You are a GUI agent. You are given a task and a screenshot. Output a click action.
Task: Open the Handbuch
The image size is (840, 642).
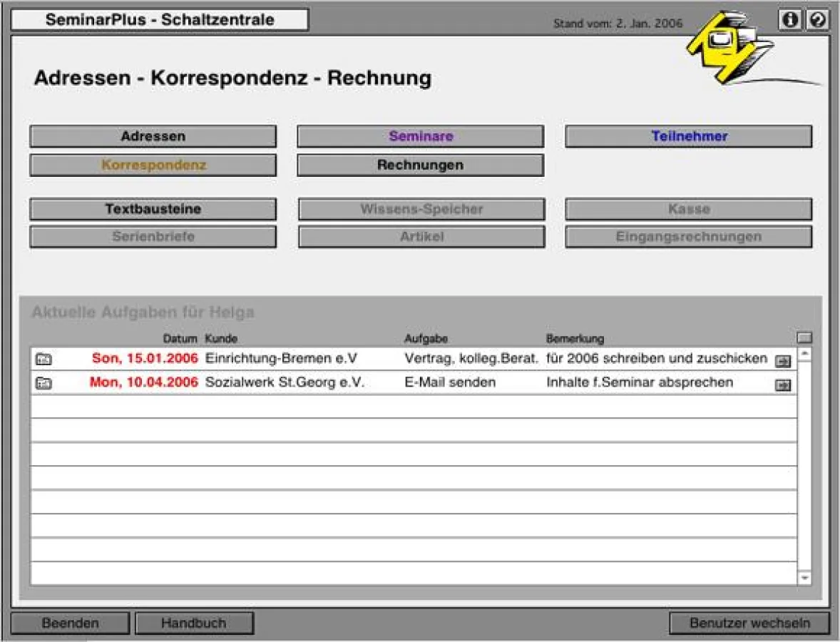click(x=193, y=622)
